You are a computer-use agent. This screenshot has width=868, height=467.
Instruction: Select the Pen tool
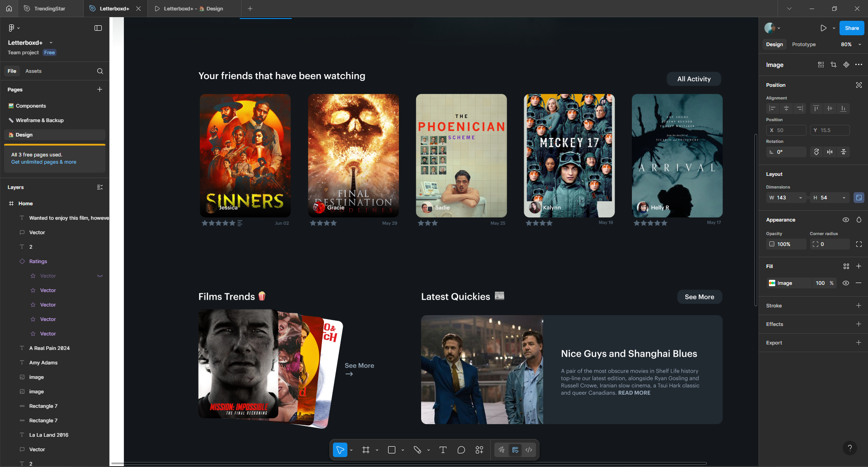click(417, 450)
